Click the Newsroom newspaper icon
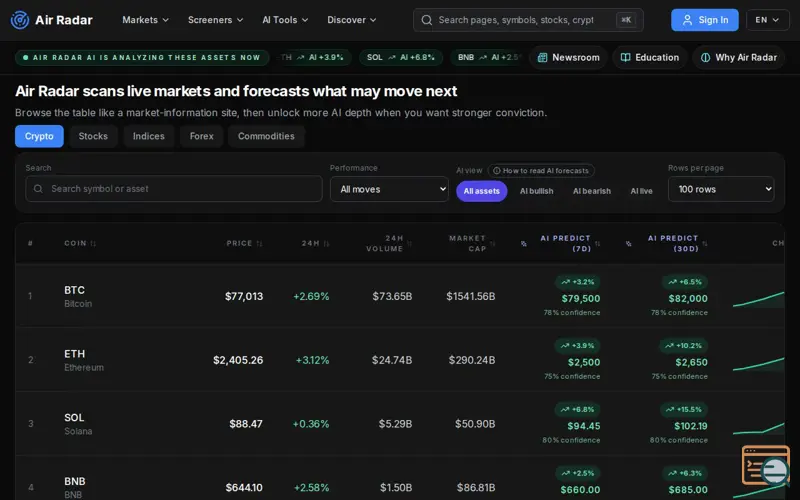 point(542,58)
